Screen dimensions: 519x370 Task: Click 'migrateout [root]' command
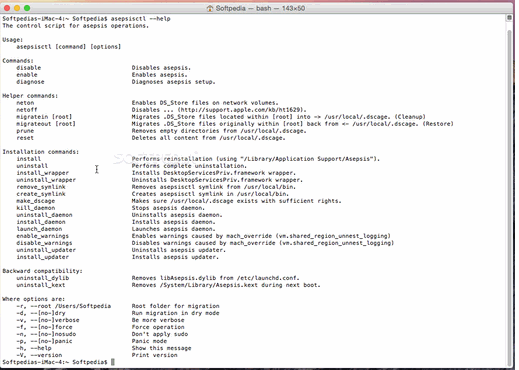(x=46, y=124)
